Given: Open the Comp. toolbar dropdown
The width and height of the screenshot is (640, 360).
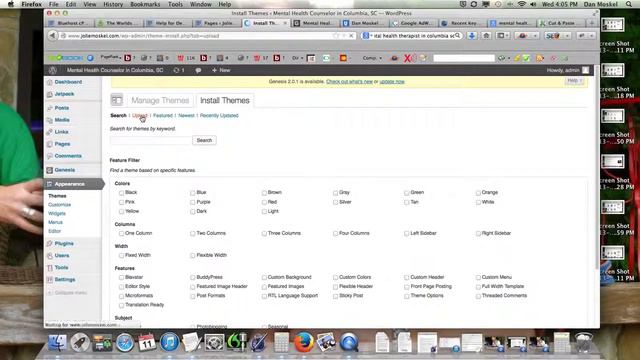Looking at the screenshot, I should click(372, 58).
